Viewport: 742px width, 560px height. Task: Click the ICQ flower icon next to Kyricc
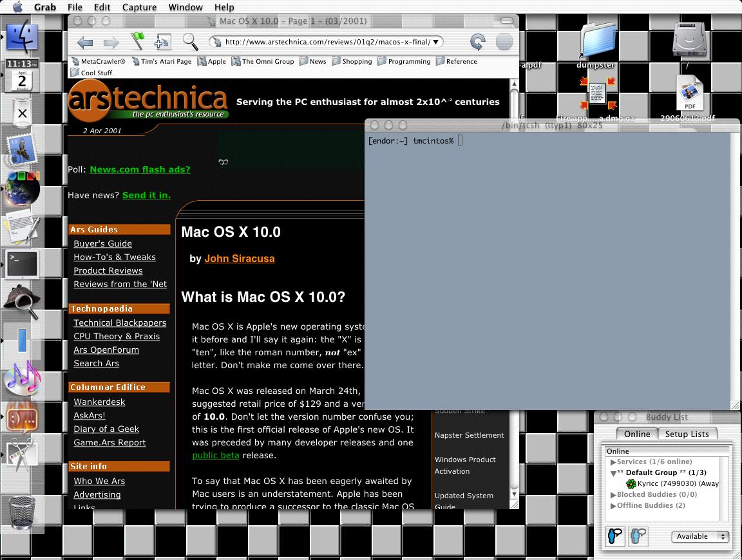coord(631,484)
